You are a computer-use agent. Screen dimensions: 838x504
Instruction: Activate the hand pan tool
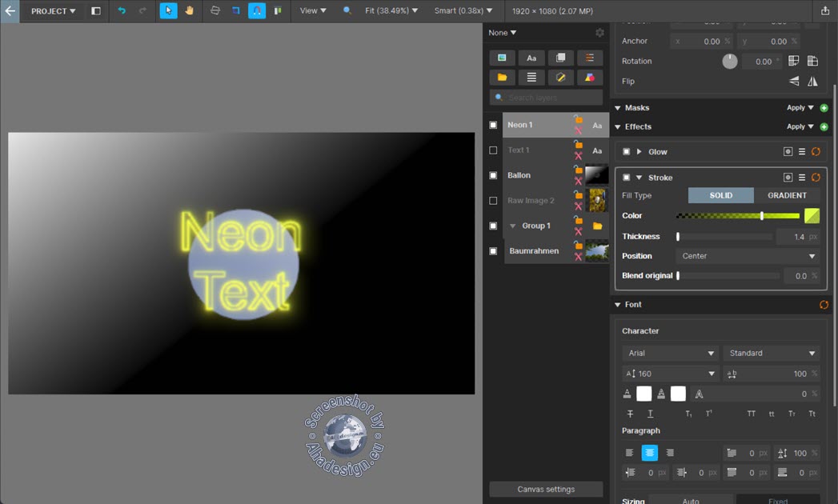click(x=189, y=10)
